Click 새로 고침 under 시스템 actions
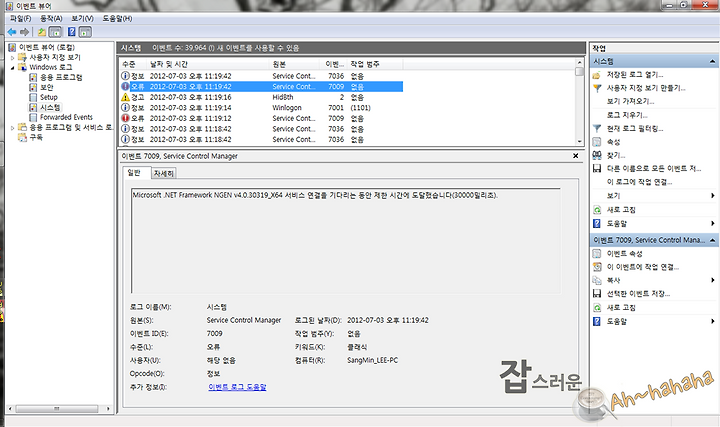Image resolution: width=720 pixels, height=427 pixels. [621, 210]
